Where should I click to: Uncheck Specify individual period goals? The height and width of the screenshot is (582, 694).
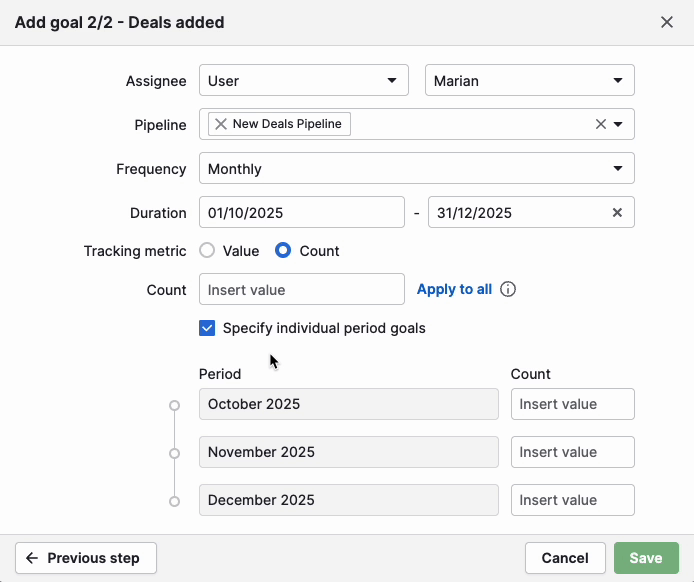point(208,328)
